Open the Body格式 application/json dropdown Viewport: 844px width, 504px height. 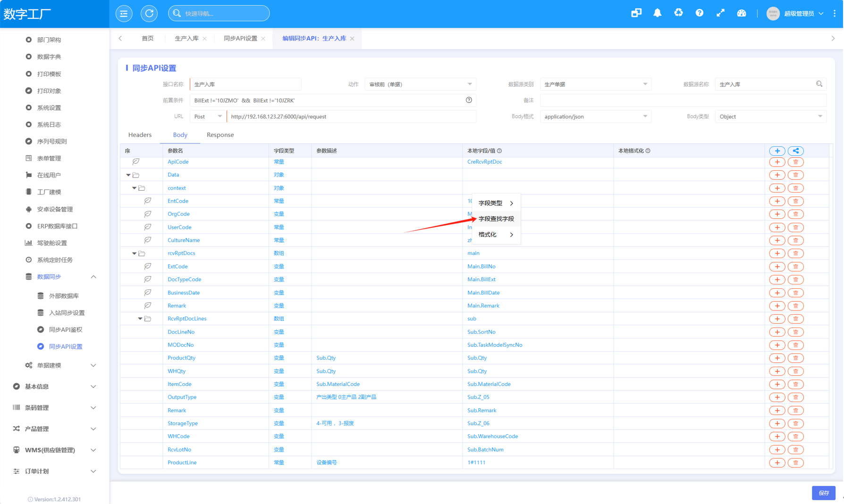point(595,117)
